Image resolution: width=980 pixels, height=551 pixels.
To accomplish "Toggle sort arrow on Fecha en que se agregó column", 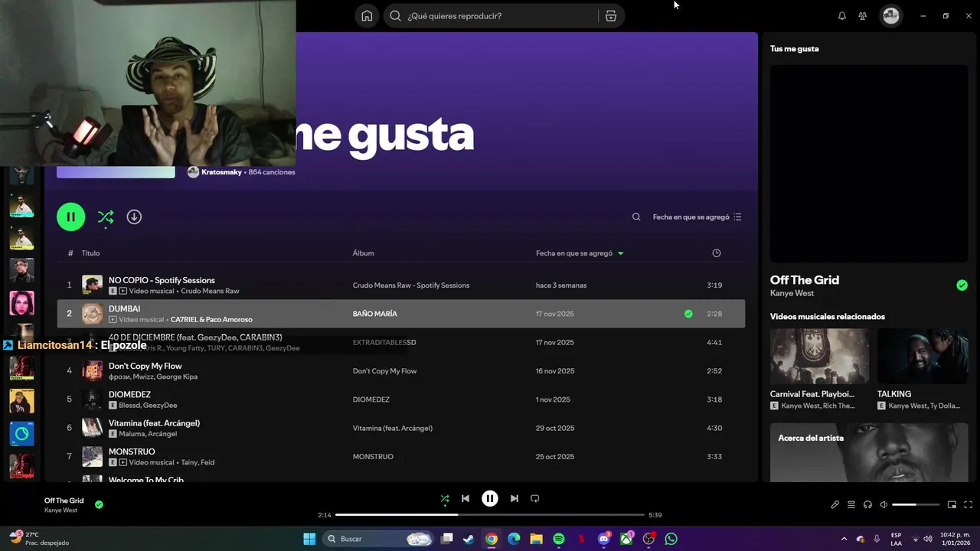I will click(x=620, y=253).
